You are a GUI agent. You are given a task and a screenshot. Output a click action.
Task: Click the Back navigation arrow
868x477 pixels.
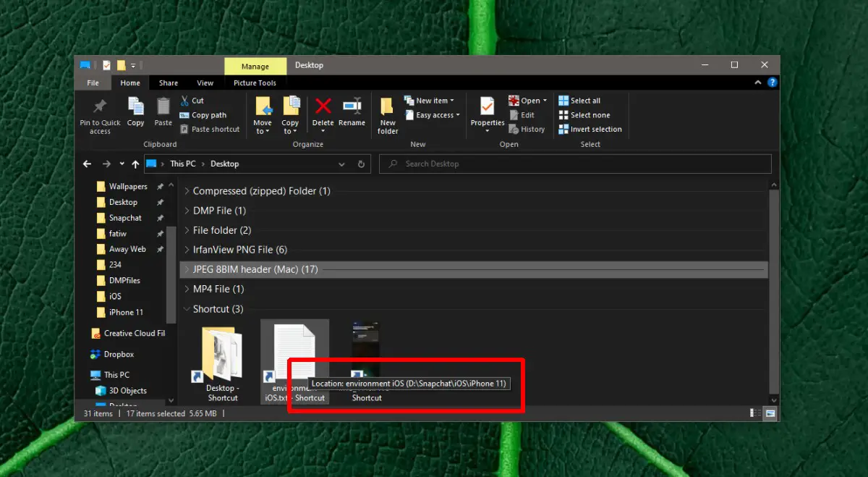pos(88,164)
